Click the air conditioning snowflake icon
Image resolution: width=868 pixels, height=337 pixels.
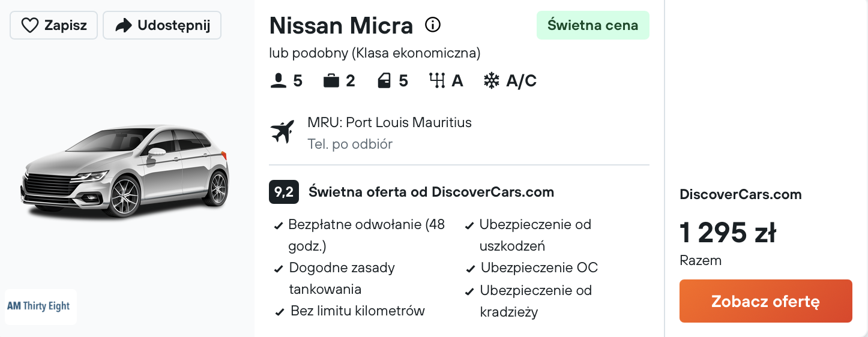pos(492,81)
